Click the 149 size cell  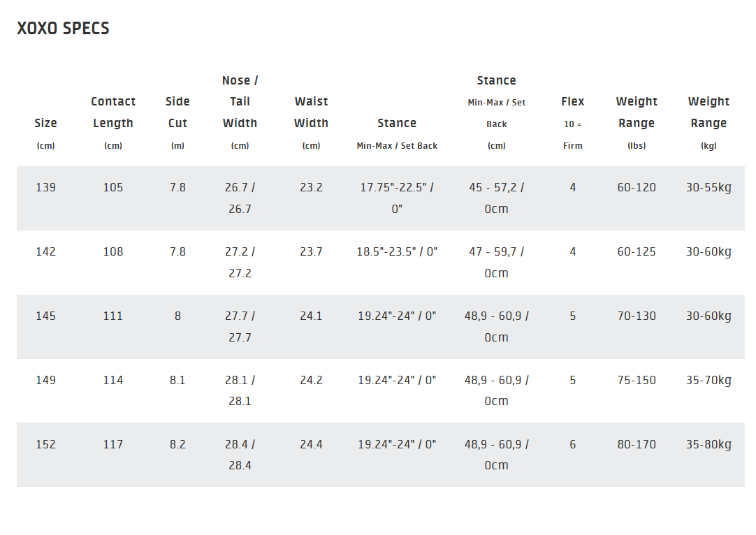(45, 380)
